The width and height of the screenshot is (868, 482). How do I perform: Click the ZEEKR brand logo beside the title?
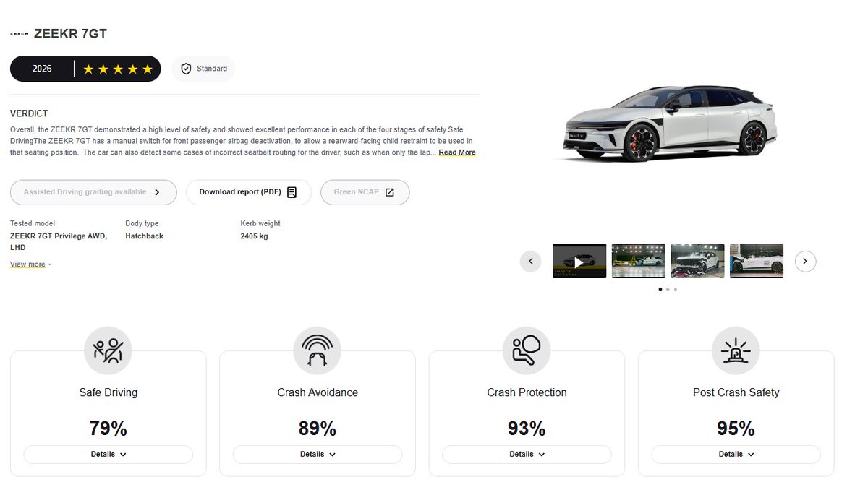(20, 34)
